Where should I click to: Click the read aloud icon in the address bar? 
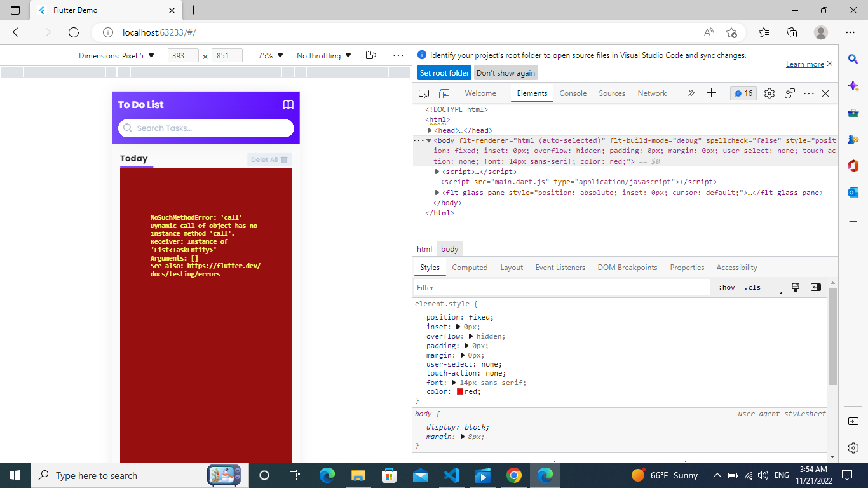click(709, 32)
